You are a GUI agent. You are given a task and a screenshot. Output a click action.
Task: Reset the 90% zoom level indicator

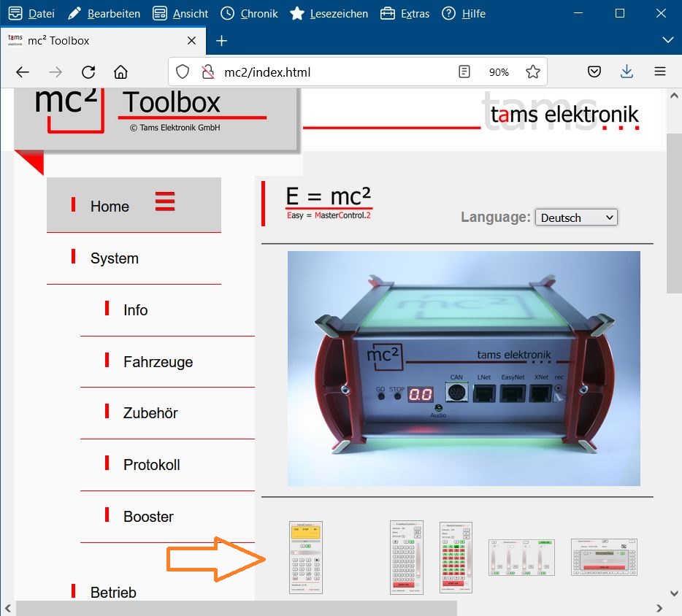499,72
